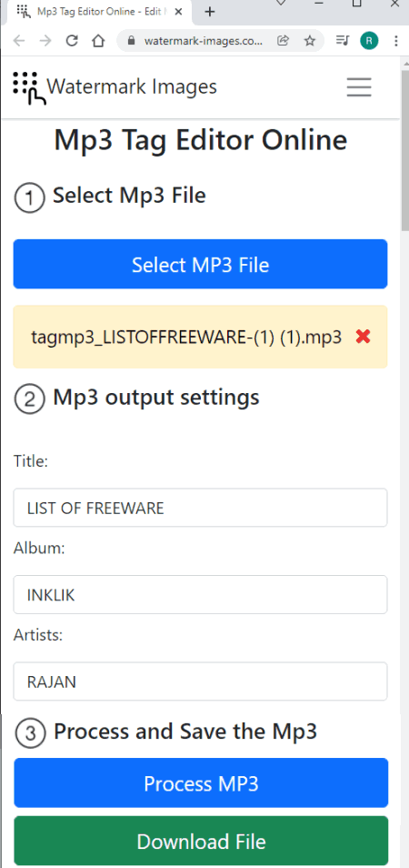Focus the Album field containing INKLIK
This screenshot has height=868, width=409.
pos(200,594)
